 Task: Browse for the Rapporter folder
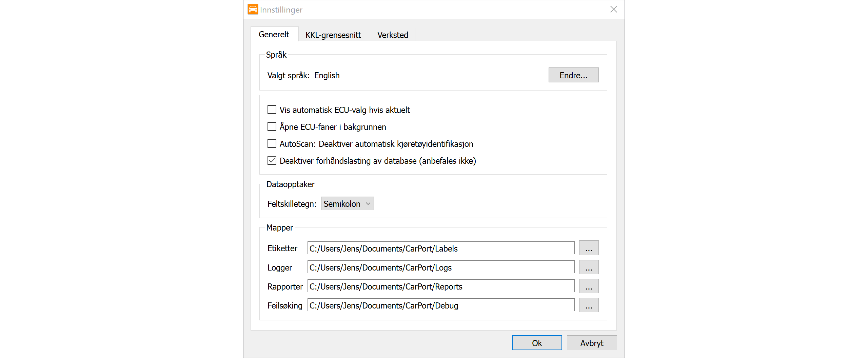589,286
